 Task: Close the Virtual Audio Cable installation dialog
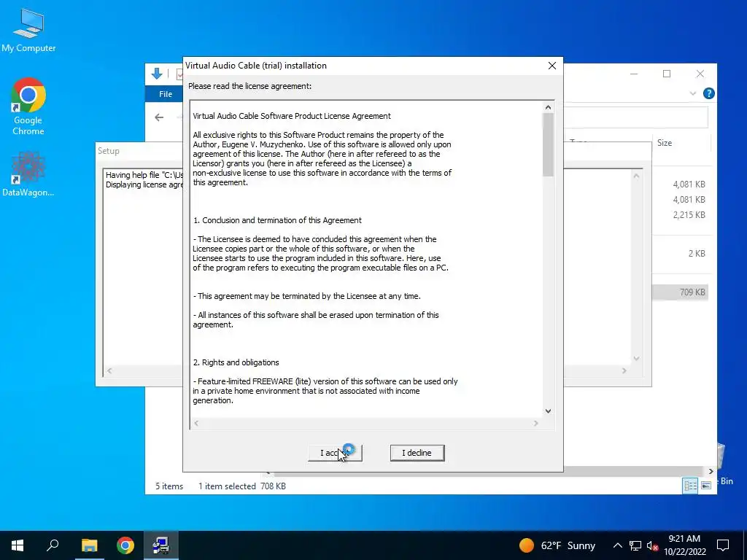(x=551, y=66)
